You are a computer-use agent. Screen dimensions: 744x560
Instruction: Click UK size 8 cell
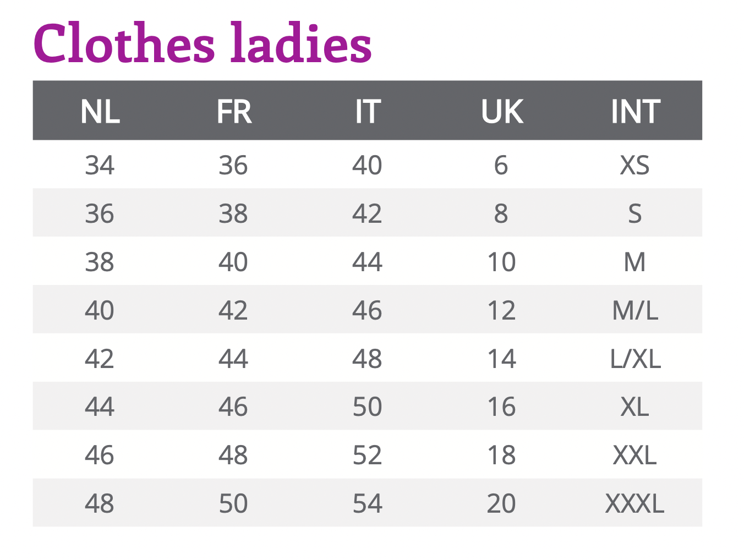coord(501,213)
